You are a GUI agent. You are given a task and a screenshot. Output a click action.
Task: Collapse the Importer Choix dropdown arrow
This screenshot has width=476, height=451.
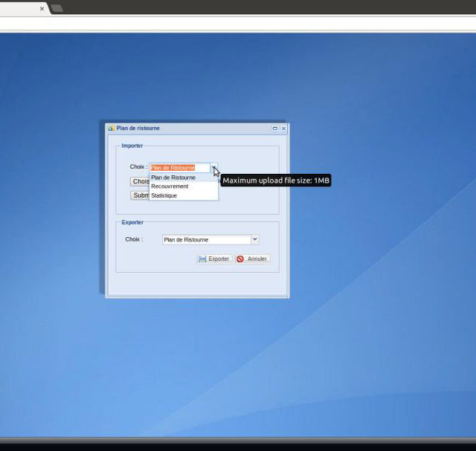point(214,168)
